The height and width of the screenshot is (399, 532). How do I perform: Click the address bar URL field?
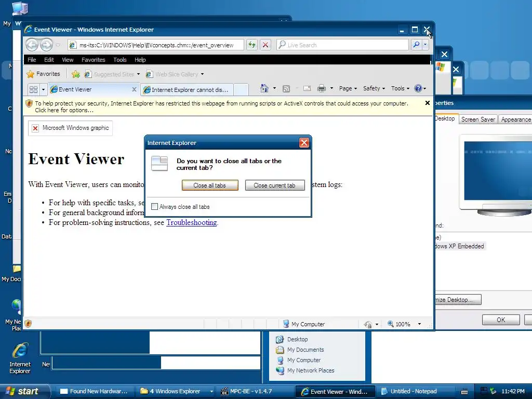click(156, 45)
